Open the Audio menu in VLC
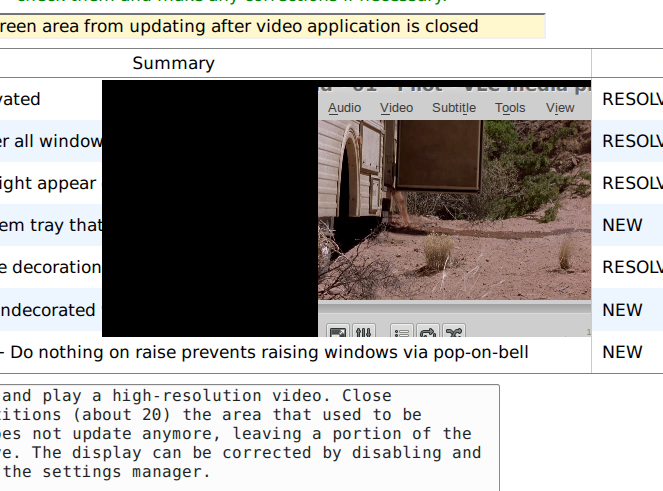Screen dimensions: 663x491 click(x=345, y=108)
